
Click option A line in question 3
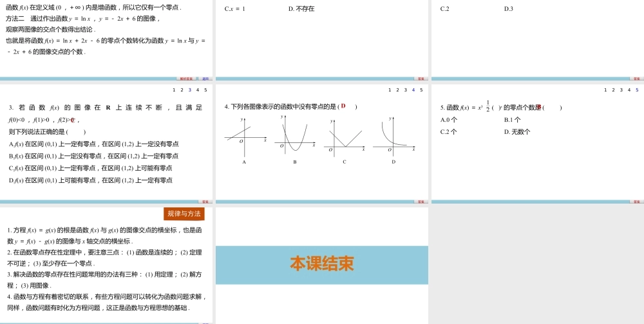pyautogui.click(x=93, y=144)
